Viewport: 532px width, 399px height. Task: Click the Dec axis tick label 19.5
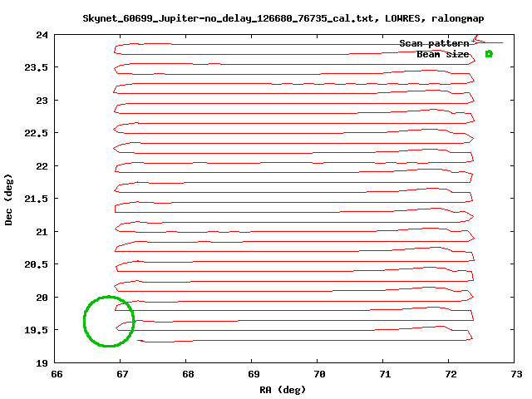(36, 330)
